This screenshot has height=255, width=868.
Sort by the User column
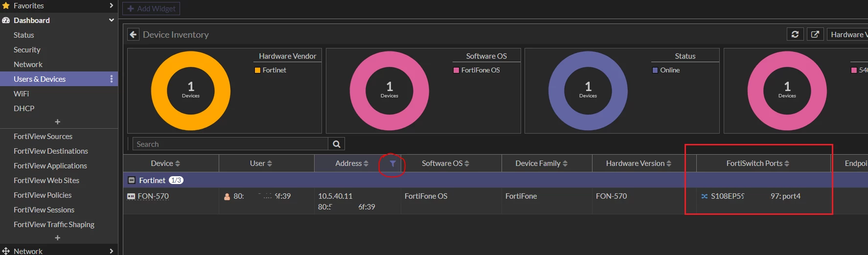point(270,163)
